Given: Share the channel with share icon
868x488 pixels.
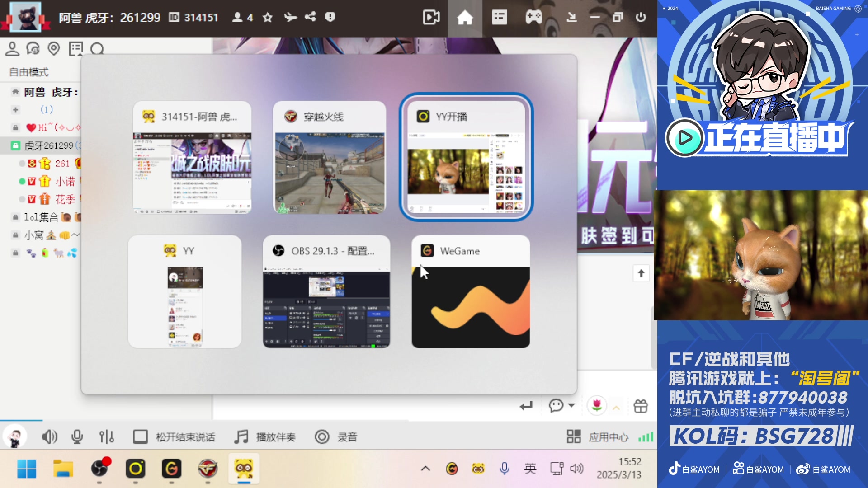Looking at the screenshot, I should point(310,17).
